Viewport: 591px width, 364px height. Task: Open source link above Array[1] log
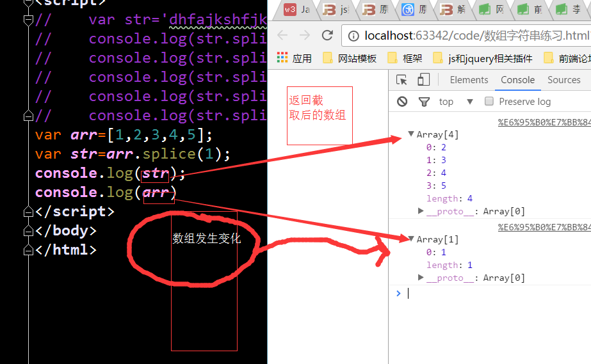click(544, 227)
